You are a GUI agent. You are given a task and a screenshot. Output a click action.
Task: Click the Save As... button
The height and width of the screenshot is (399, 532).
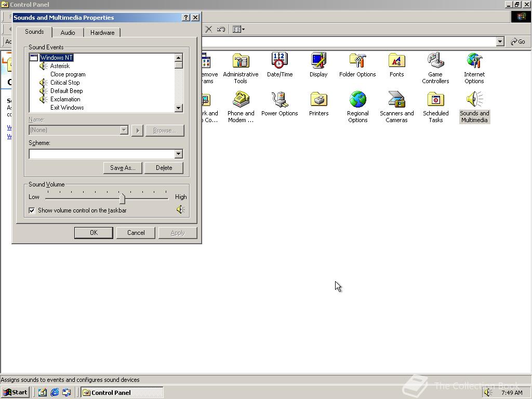[123, 168]
